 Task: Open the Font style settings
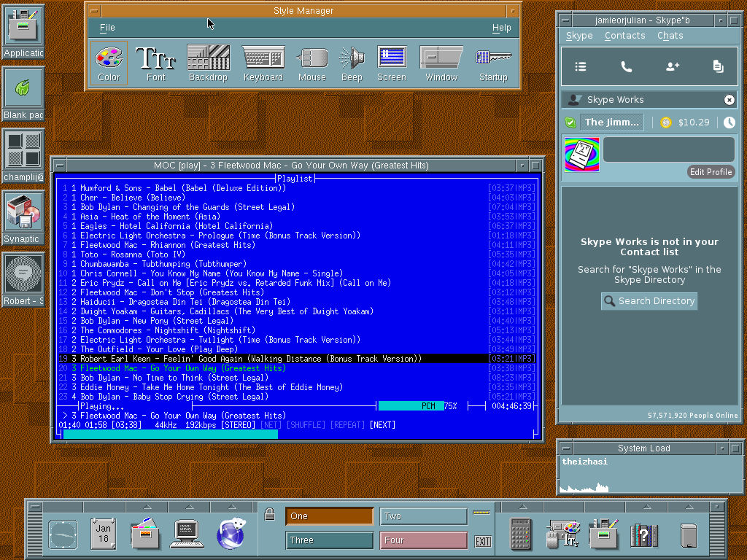tap(156, 63)
